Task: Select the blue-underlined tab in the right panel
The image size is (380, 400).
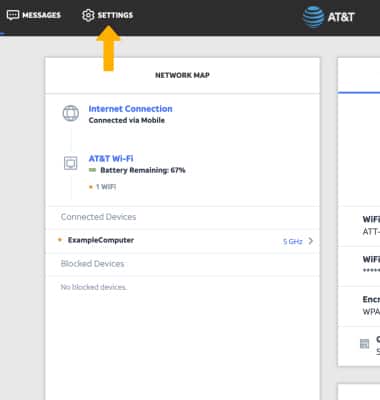Action: 359,75
